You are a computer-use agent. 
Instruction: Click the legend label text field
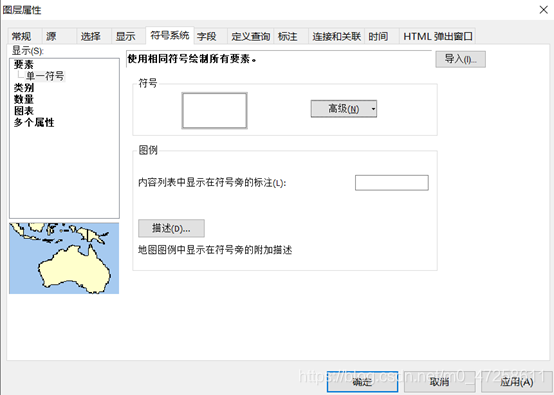[x=392, y=183]
